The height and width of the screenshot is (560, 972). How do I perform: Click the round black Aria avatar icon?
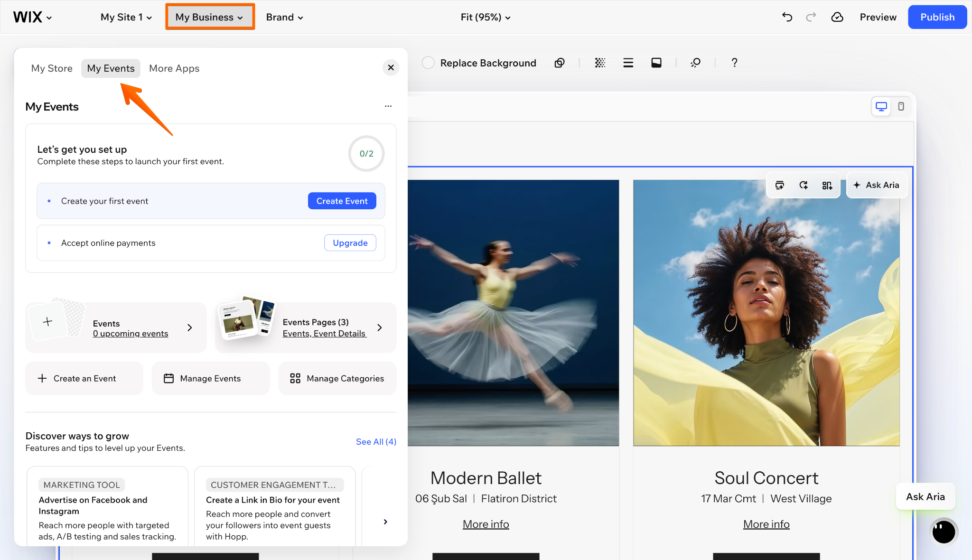944,532
